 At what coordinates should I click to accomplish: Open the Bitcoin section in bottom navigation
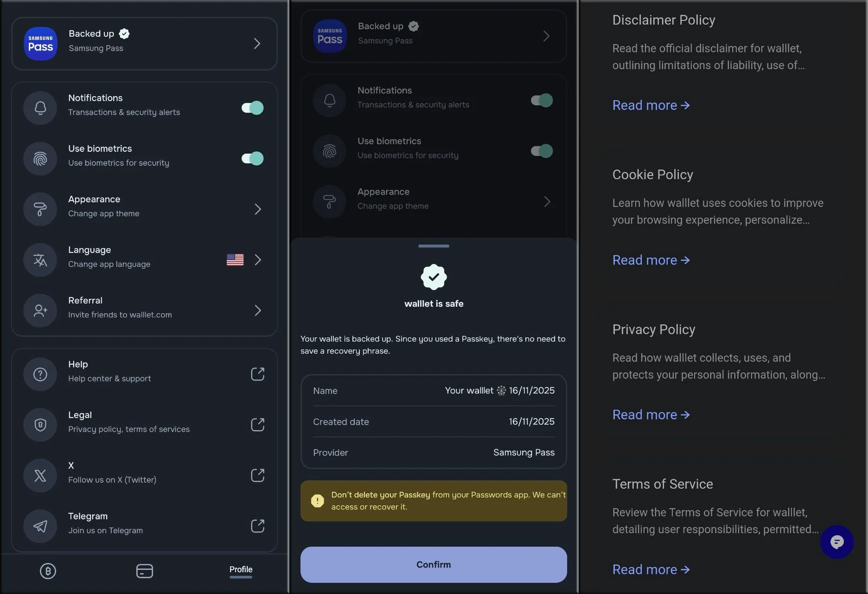(x=48, y=571)
